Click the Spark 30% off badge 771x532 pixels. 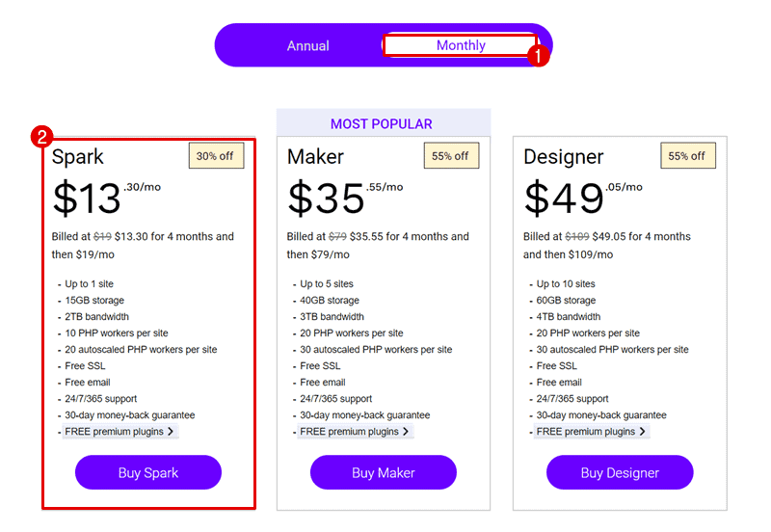[216, 155]
